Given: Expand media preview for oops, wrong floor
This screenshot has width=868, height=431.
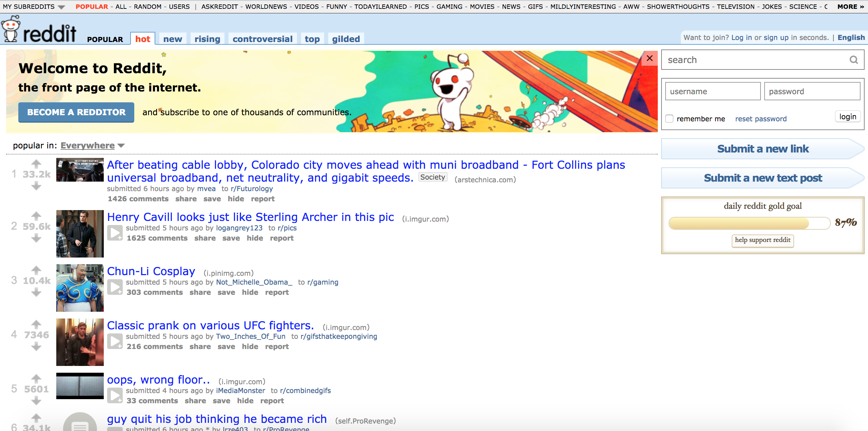Looking at the screenshot, I should tap(115, 395).
